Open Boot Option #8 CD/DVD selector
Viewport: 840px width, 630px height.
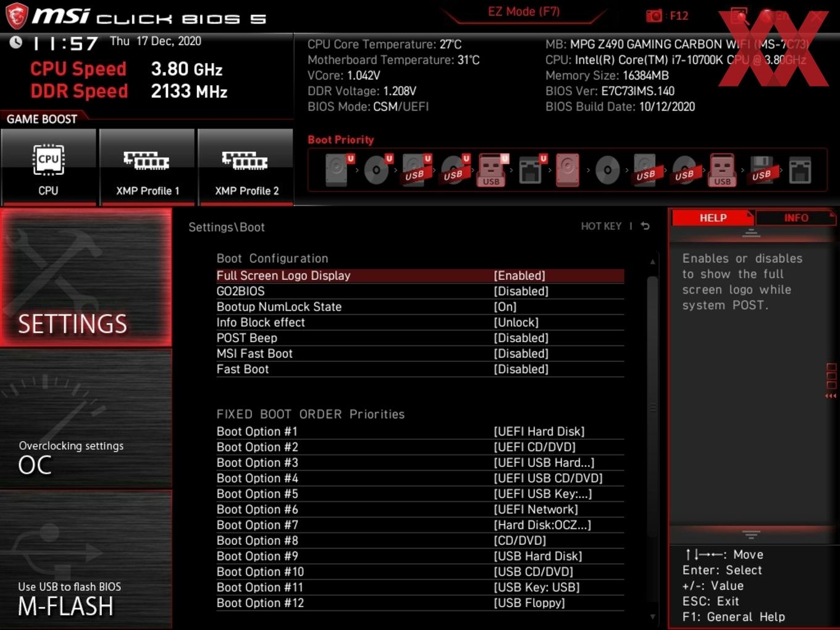[x=420, y=540]
